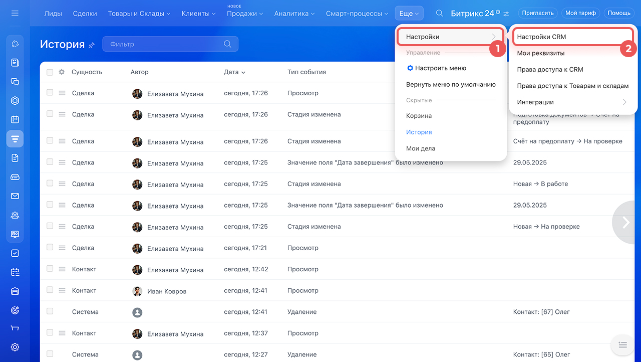Click the hexagon icon in the sidebar
The image size is (644, 362).
point(15,101)
